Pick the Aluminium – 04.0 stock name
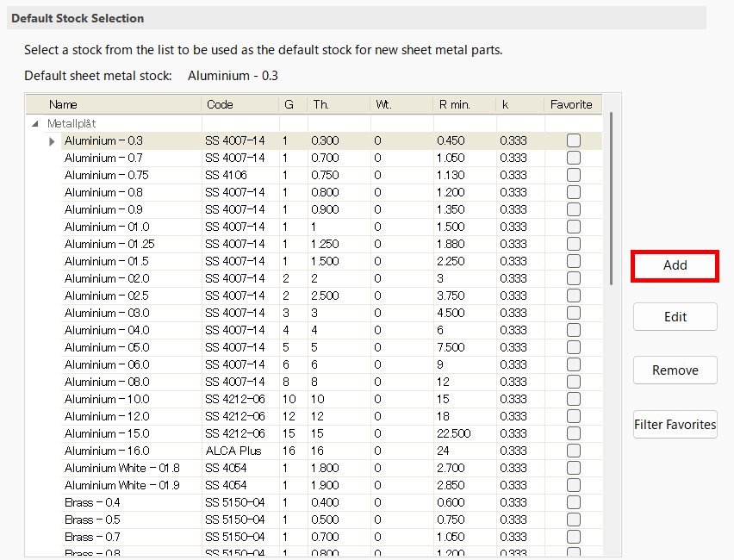Screen dimensions: 734x560 point(107,330)
